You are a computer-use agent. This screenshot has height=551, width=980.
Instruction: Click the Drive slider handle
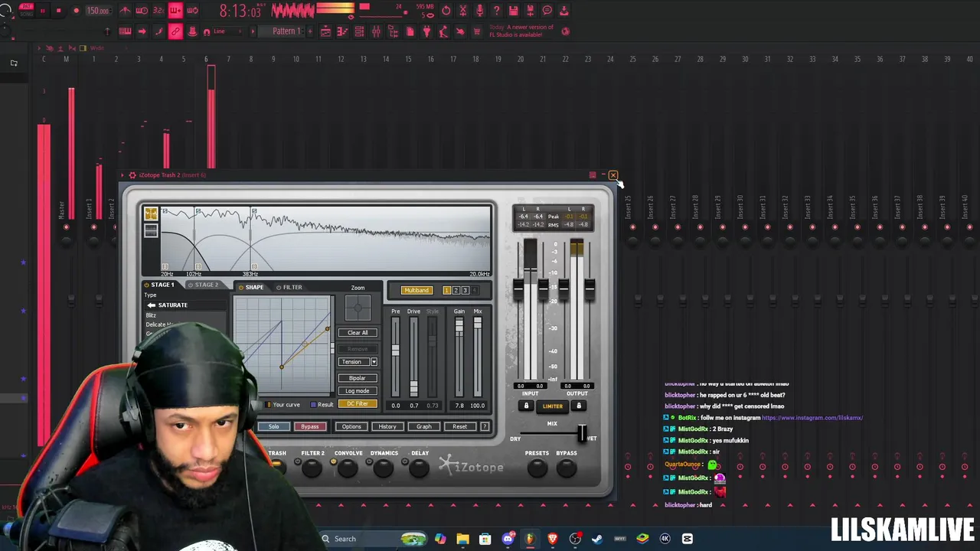point(414,387)
